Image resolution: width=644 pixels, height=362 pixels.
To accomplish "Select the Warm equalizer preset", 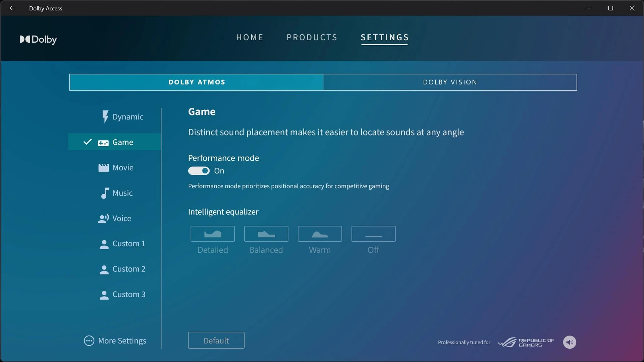I will click(x=320, y=234).
